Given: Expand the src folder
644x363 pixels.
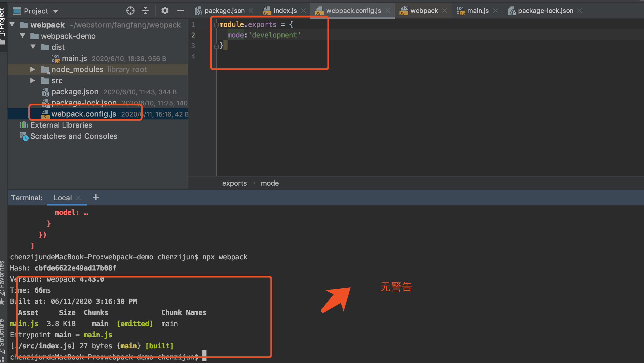Looking at the screenshot, I should tap(33, 81).
